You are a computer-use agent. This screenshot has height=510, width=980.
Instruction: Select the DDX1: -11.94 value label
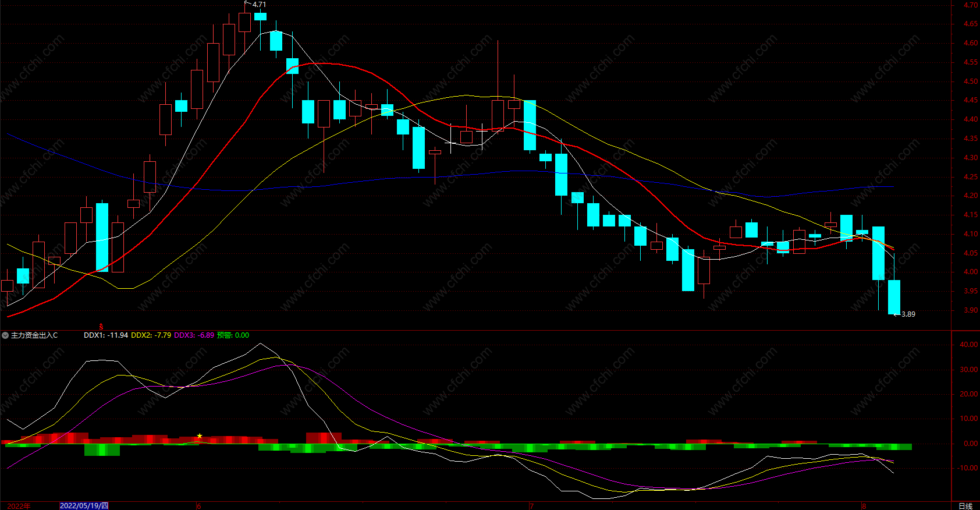coord(106,335)
